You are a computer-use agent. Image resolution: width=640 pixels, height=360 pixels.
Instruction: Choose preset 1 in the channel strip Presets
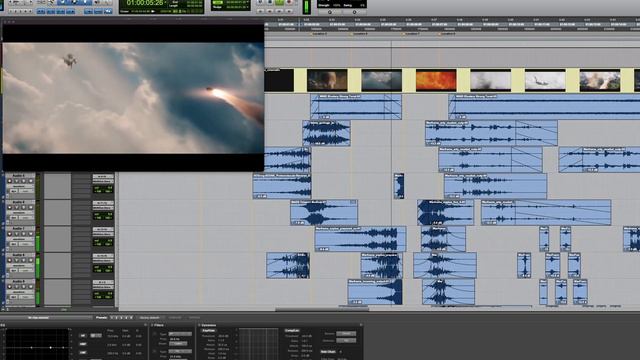click(111, 318)
